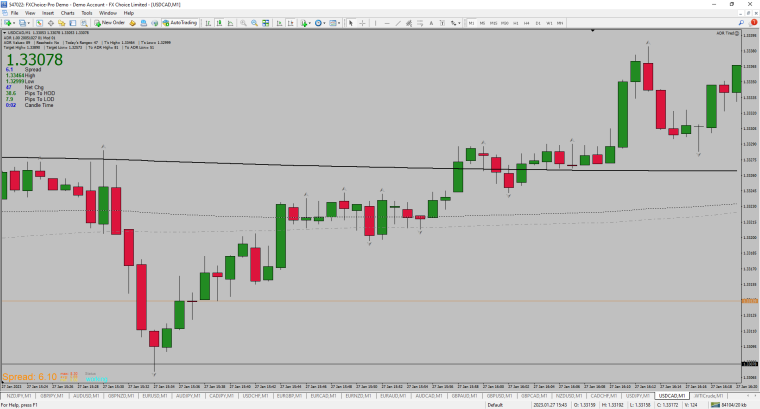Screen dimensions: 760x409
Task: Tile the chart windows
Action: point(266,23)
